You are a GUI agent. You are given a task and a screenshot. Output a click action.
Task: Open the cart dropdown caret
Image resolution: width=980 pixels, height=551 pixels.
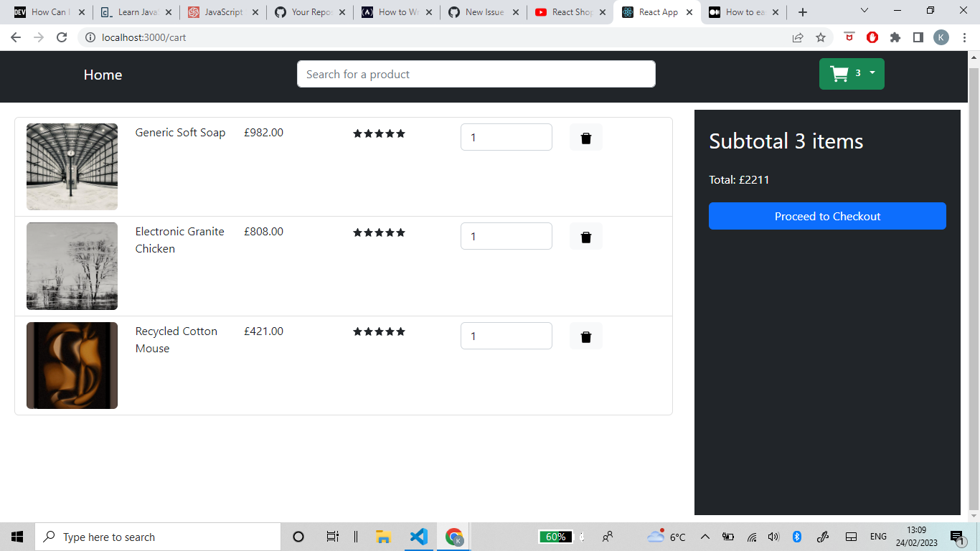tap(872, 73)
